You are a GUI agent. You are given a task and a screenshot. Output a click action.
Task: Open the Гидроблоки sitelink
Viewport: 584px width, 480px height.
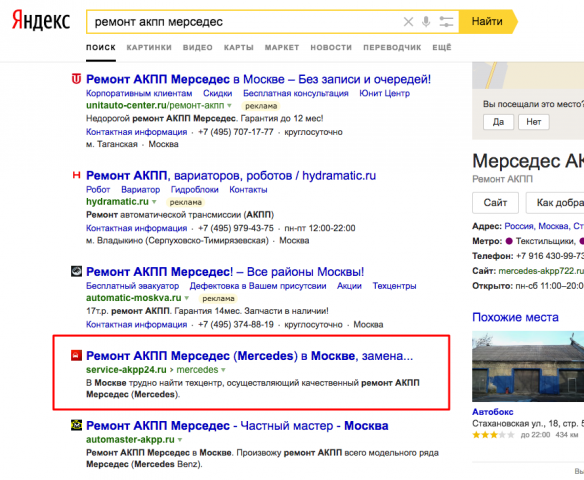click(194, 190)
